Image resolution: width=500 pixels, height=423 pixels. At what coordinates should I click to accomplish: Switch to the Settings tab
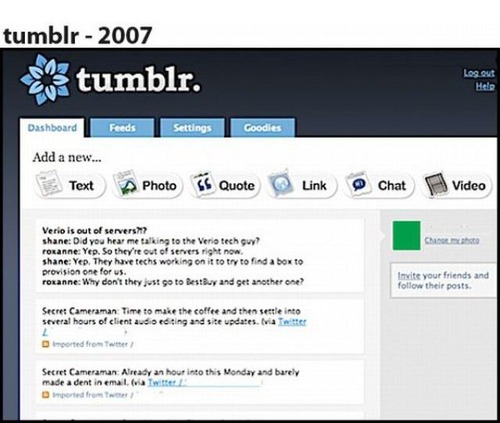coord(192,128)
